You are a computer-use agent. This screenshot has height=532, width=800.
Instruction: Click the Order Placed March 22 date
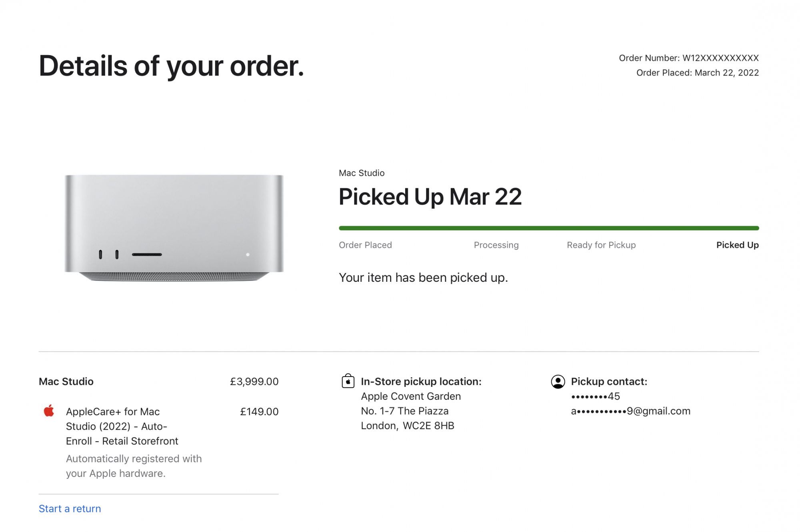[x=698, y=73]
